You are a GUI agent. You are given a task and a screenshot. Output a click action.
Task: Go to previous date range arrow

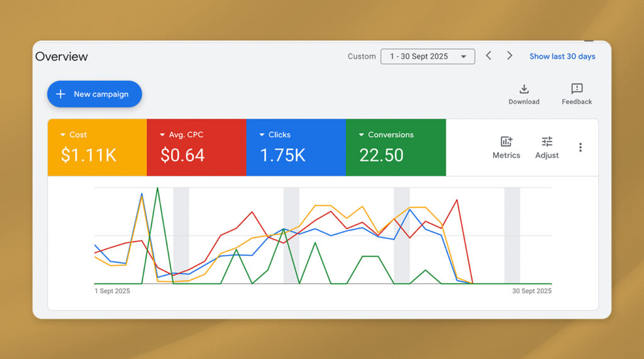tap(489, 56)
